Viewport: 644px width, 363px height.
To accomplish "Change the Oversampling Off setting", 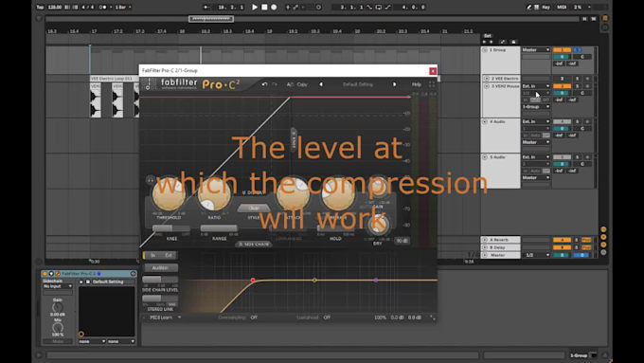I will point(254,318).
